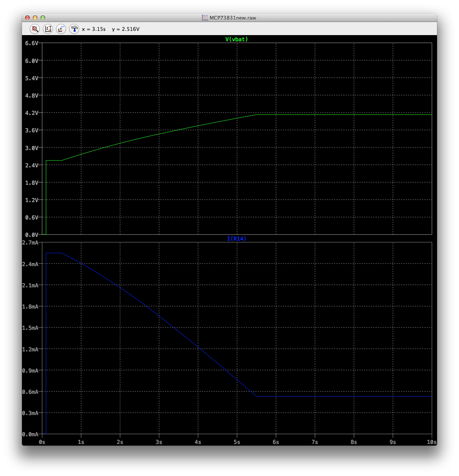The height and width of the screenshot is (476, 459).
Task: Click the 8s time axis label
Action: (354, 442)
